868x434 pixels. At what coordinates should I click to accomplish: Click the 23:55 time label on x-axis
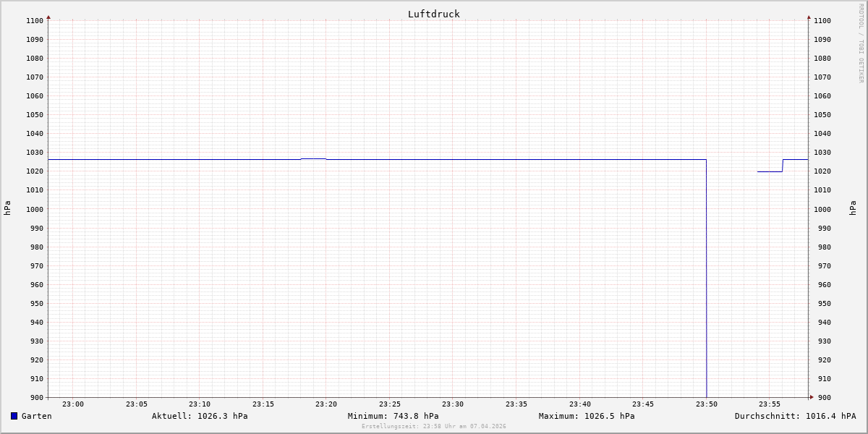[x=770, y=404]
